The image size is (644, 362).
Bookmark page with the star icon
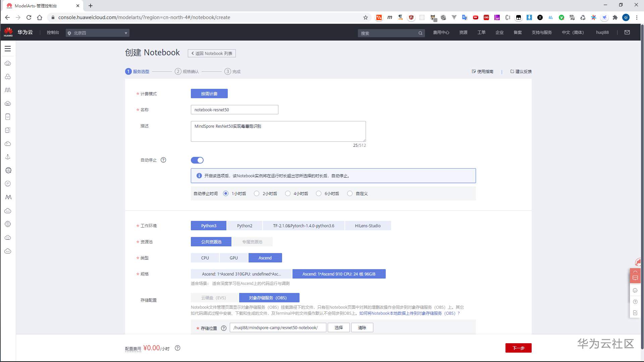click(366, 17)
